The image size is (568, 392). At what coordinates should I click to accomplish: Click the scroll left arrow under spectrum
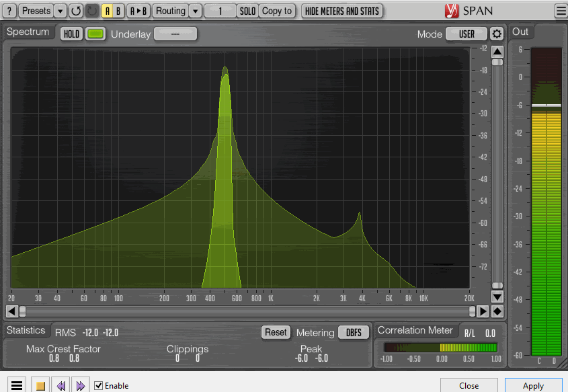(12, 311)
